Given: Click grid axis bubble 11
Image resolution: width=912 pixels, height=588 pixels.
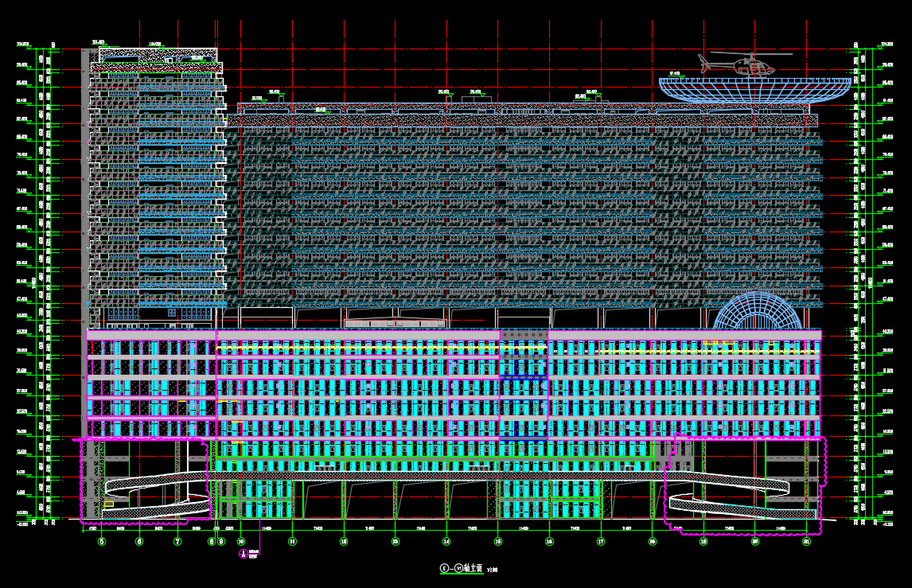Looking at the screenshot, I should 293,542.
